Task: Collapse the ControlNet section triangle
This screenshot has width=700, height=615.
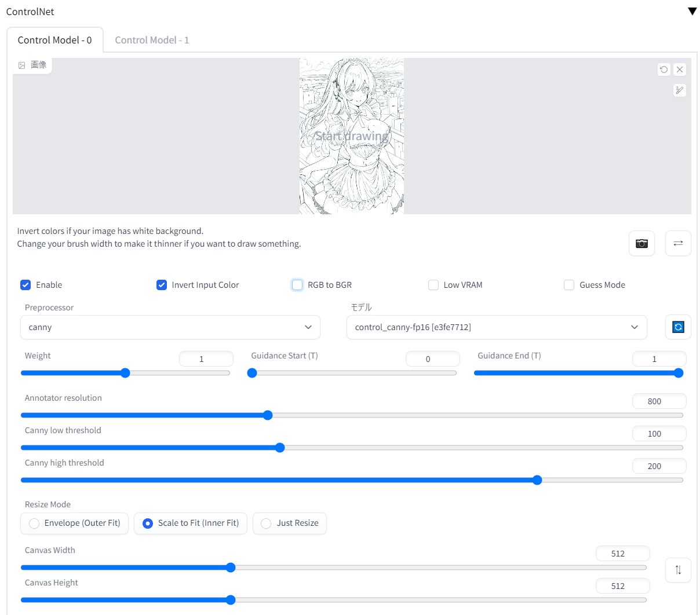Action: (x=692, y=12)
